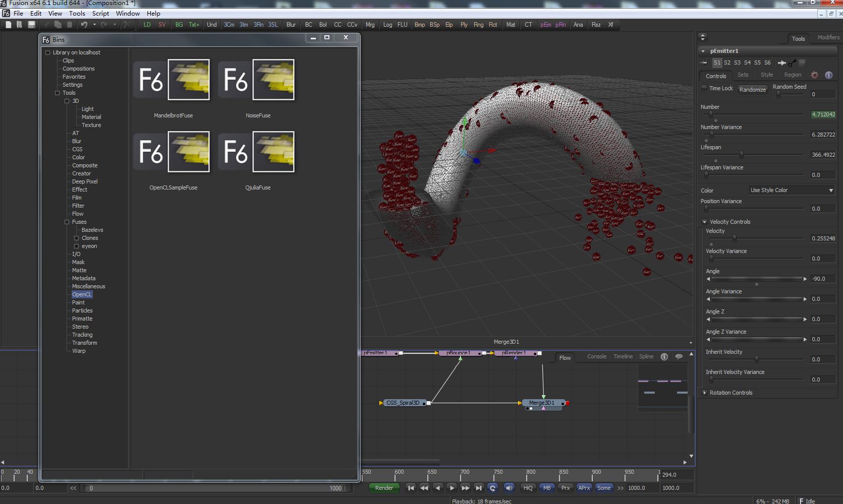Click the red gear icon in pEmitter1 tabs
The width and height of the screenshot is (843, 504).
click(x=814, y=75)
